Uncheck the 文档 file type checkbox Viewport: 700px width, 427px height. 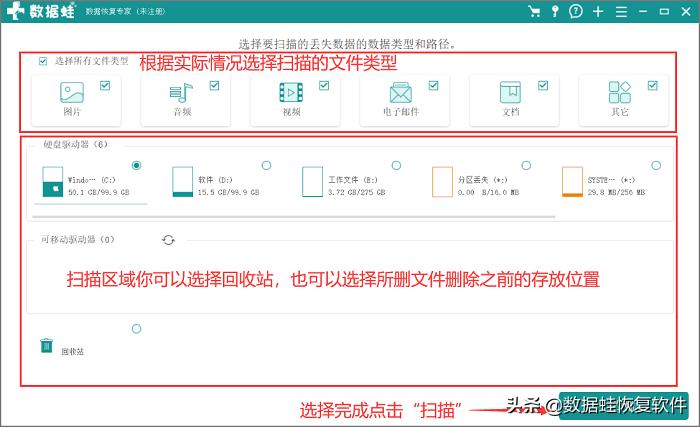[x=543, y=85]
